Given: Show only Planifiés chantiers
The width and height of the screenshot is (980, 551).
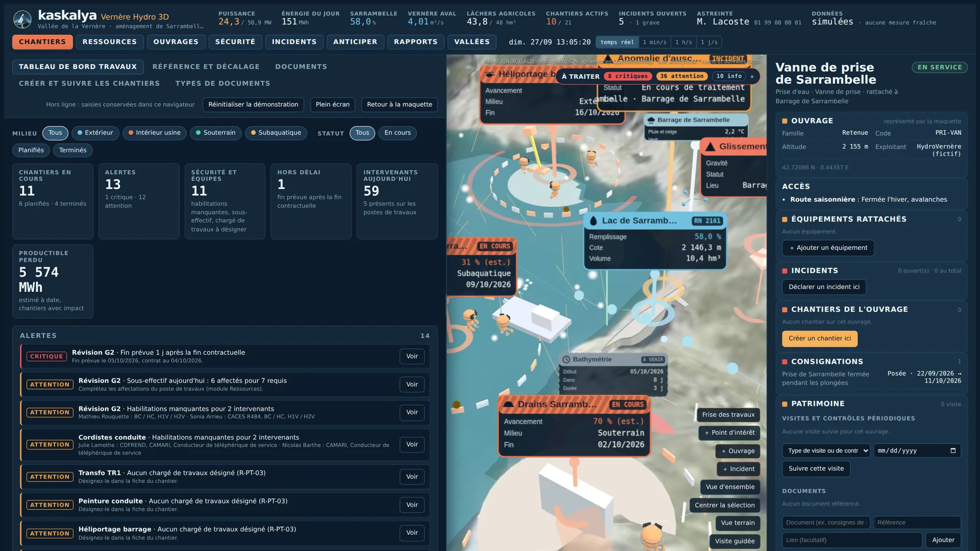Looking at the screenshot, I should pyautogui.click(x=31, y=150).
